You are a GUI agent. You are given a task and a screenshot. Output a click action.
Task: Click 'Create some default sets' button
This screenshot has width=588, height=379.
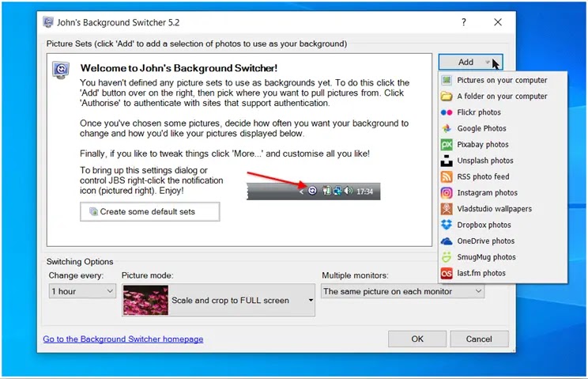[x=149, y=211]
